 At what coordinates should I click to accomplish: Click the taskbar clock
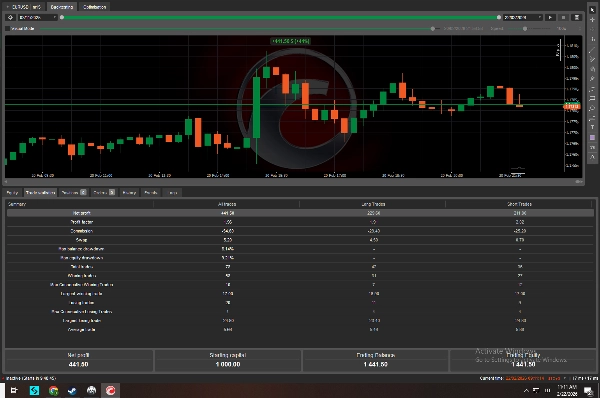pos(567,390)
